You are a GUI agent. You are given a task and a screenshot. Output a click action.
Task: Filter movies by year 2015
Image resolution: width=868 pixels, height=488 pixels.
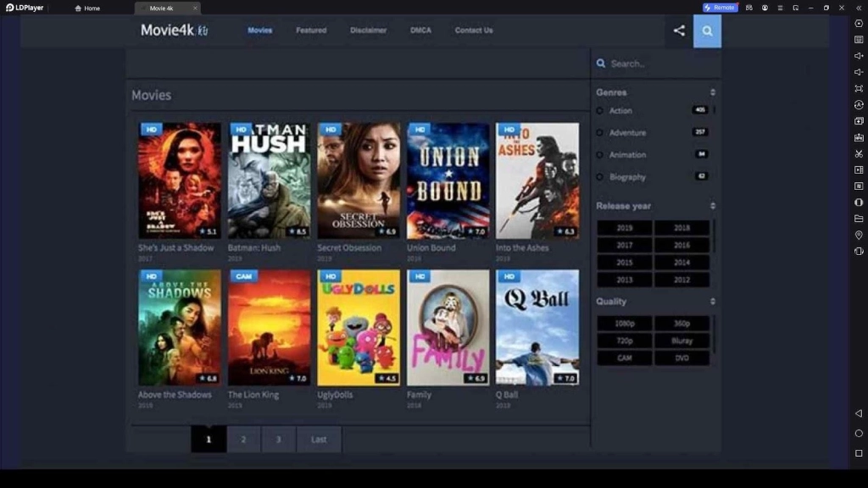pyautogui.click(x=626, y=262)
